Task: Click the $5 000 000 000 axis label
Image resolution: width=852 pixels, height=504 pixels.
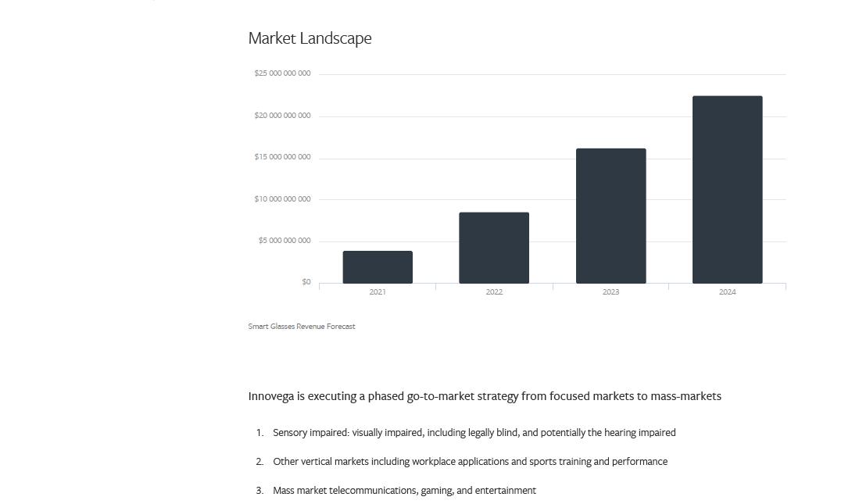Action: 285,241
